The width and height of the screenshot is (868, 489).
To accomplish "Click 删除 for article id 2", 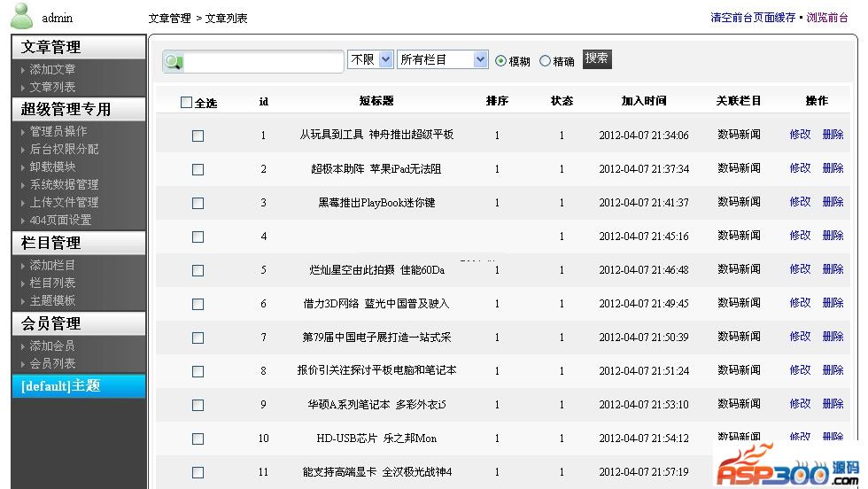I will tap(833, 168).
